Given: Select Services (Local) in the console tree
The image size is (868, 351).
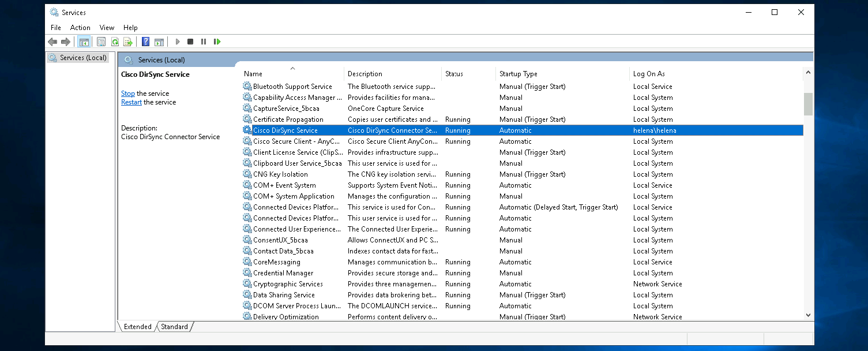Looking at the screenshot, I should 83,58.
